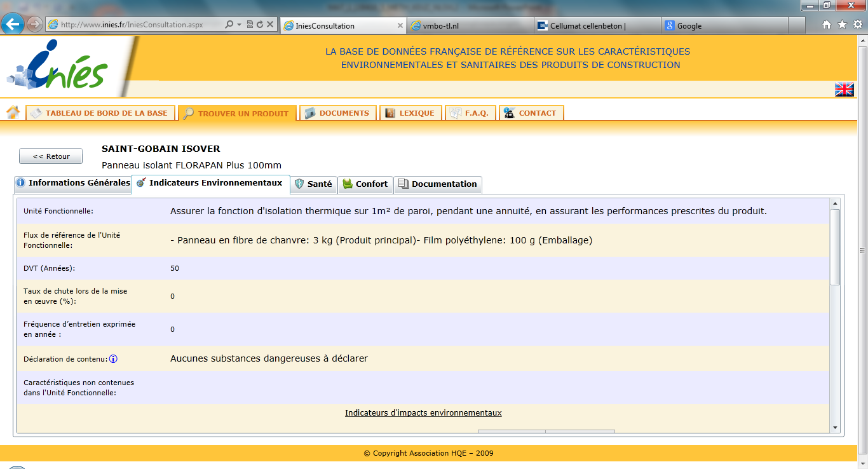This screenshot has height=469, width=868.
Task: Click info icon next to Déclaration de contenu
Action: click(113, 359)
